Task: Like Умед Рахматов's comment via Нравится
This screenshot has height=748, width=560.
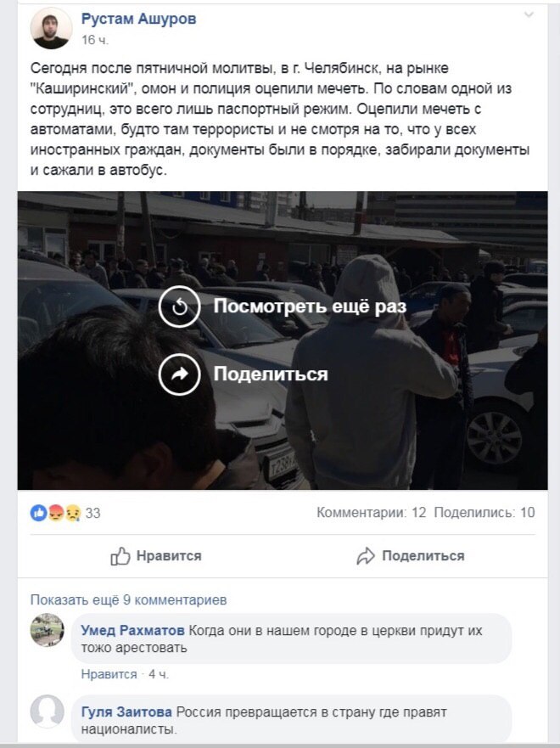Action: coord(109,674)
